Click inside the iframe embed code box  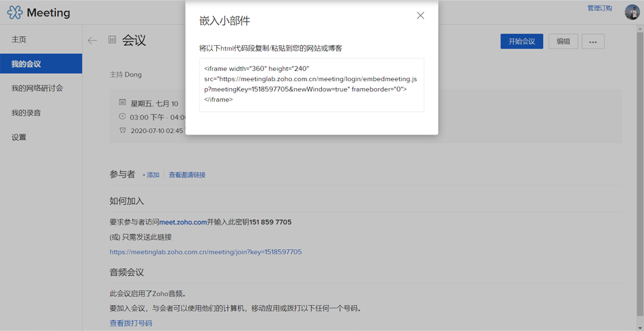311,85
